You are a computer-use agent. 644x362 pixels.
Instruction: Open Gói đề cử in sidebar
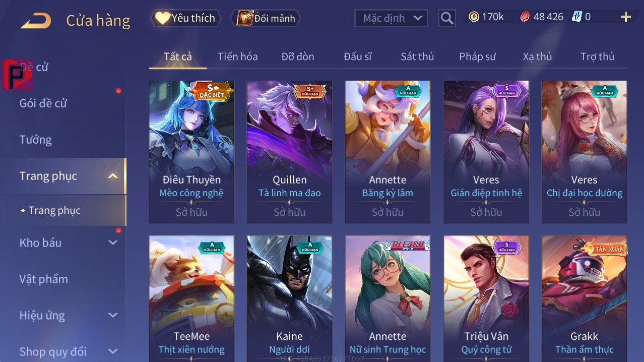[x=43, y=103]
